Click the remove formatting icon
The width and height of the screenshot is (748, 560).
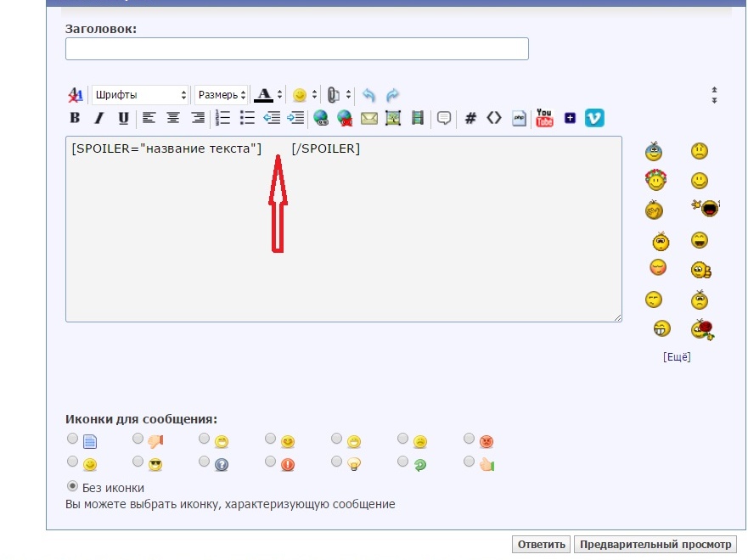click(76, 95)
